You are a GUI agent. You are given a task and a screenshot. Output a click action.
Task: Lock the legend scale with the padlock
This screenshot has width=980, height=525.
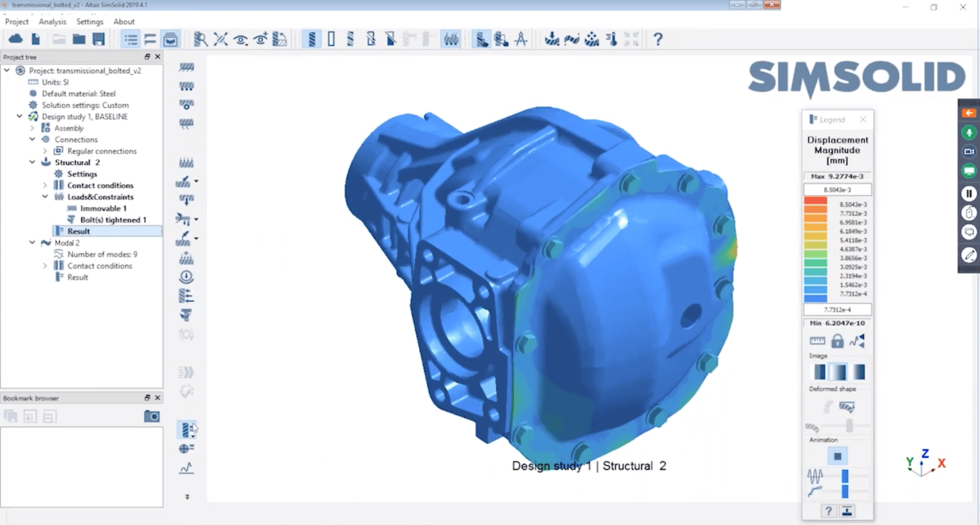tap(837, 340)
